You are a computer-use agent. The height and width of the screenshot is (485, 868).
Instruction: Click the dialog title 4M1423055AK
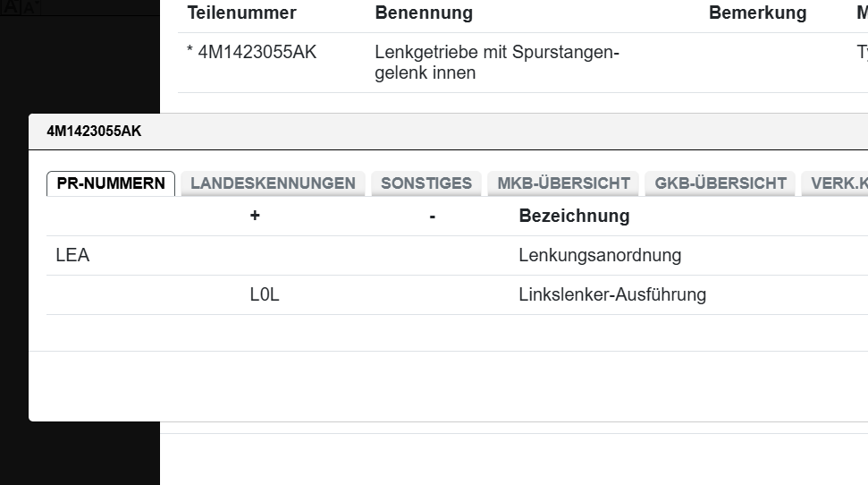94,132
